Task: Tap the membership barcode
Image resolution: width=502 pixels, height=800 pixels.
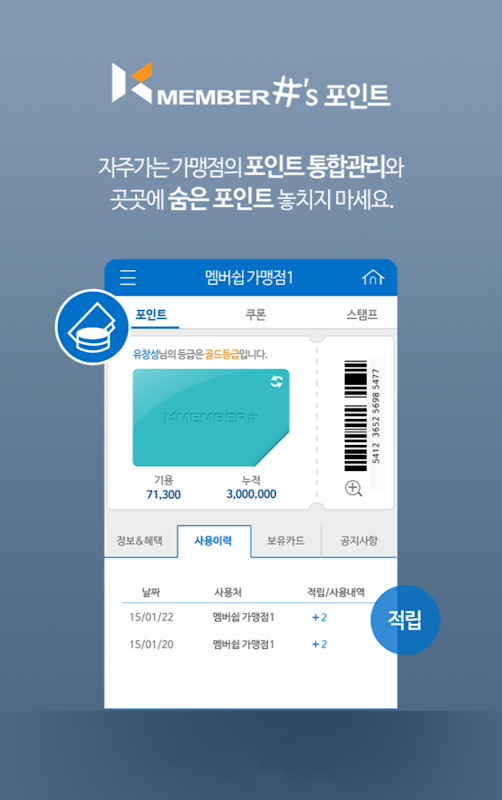Action: (356, 416)
